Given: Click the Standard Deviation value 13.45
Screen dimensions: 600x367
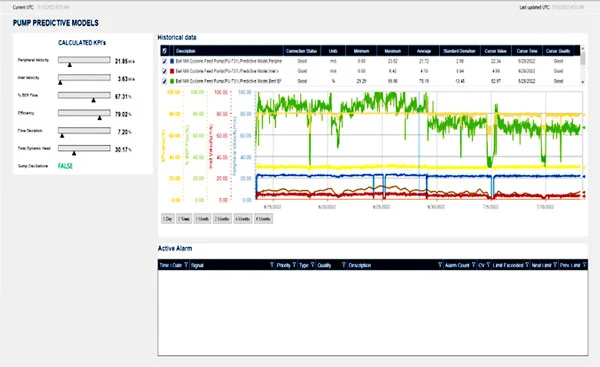Looking at the screenshot, I should tap(460, 81).
